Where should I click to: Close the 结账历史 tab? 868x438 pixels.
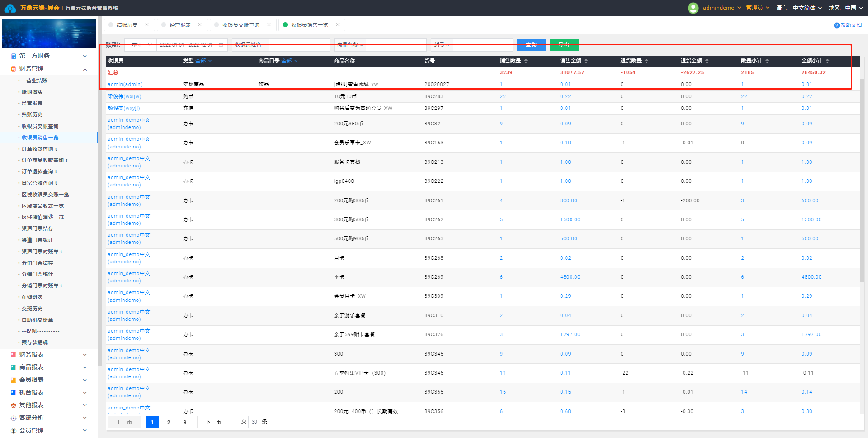(x=147, y=25)
